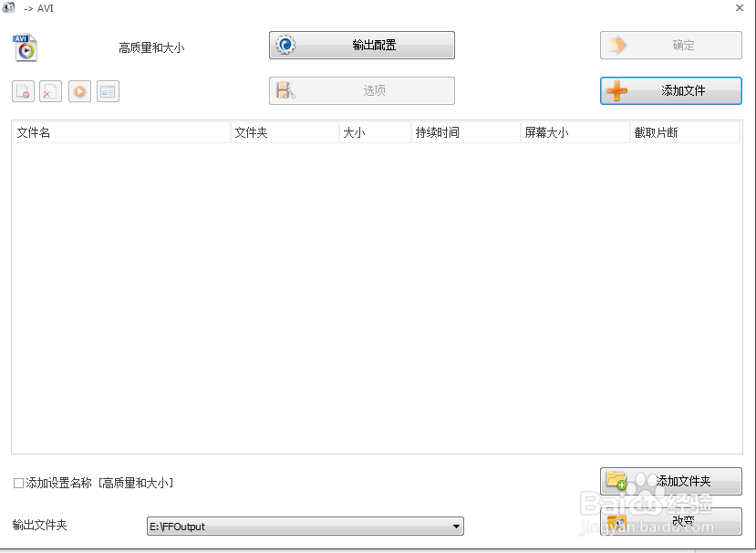The height and width of the screenshot is (553, 756).
Task: Click the AVI format icon
Action: (25, 47)
